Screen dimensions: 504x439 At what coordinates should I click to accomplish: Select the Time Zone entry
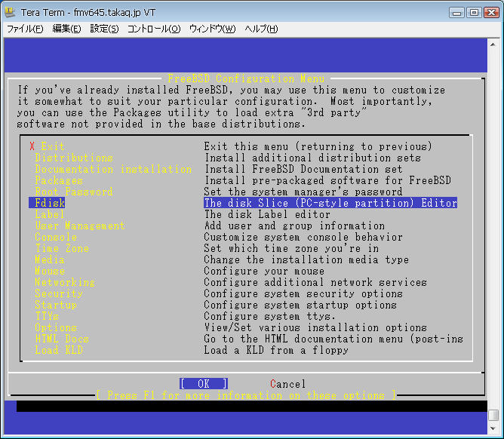pyautogui.click(x=62, y=248)
